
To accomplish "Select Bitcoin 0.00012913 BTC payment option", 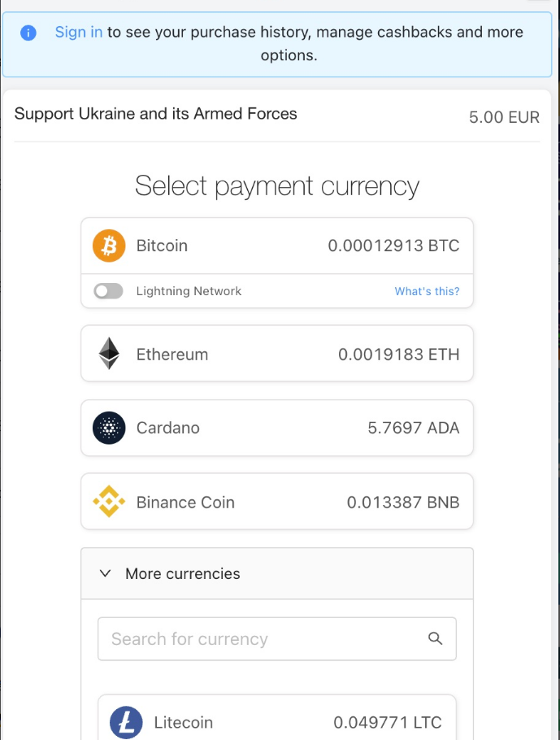I will click(x=277, y=246).
